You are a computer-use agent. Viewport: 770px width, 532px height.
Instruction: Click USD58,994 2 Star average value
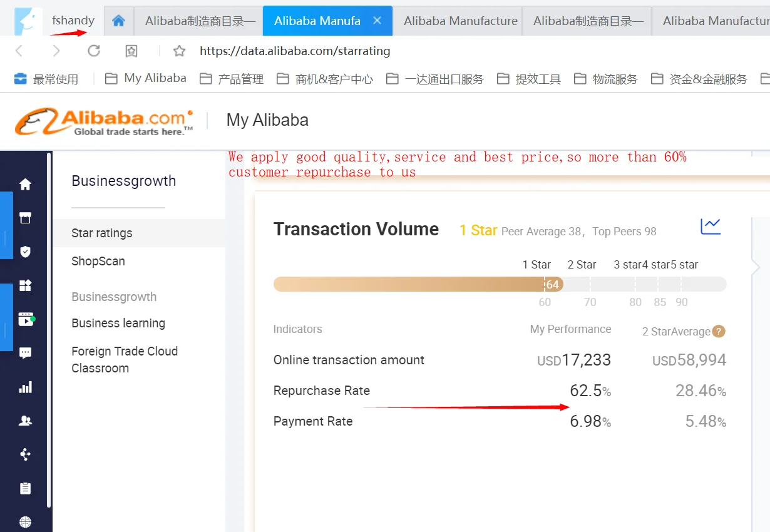pyautogui.click(x=689, y=360)
